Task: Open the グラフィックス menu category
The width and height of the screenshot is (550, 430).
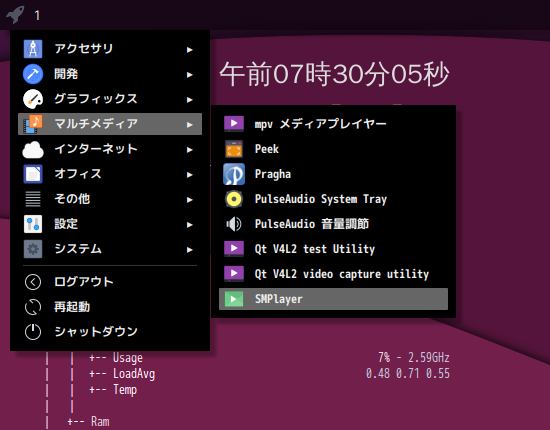Action: click(x=110, y=99)
